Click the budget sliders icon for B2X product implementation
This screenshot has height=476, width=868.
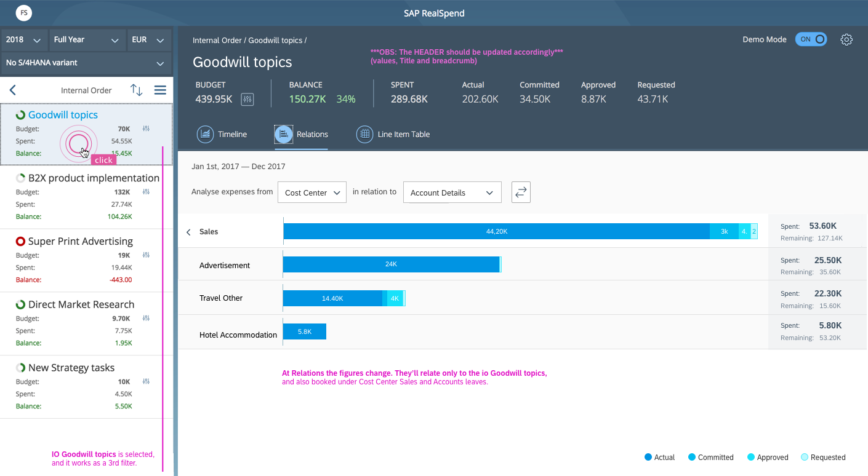coord(146,192)
